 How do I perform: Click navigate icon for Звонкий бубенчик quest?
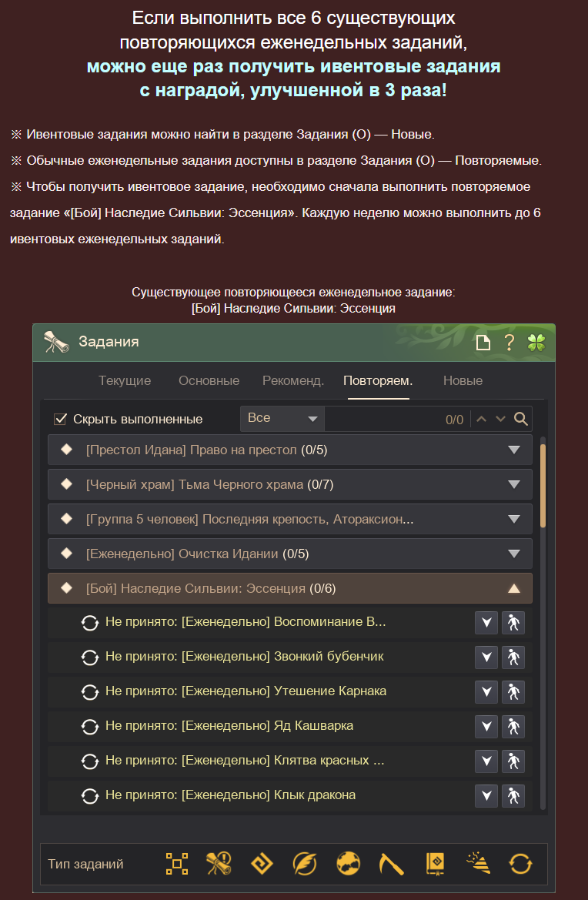(513, 657)
